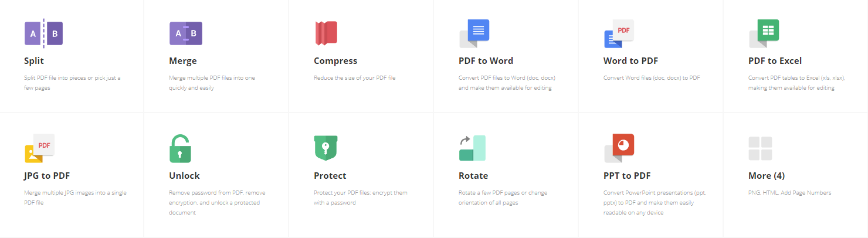The image size is (868, 238).
Task: Click the Split PDF icon
Action: [43, 33]
